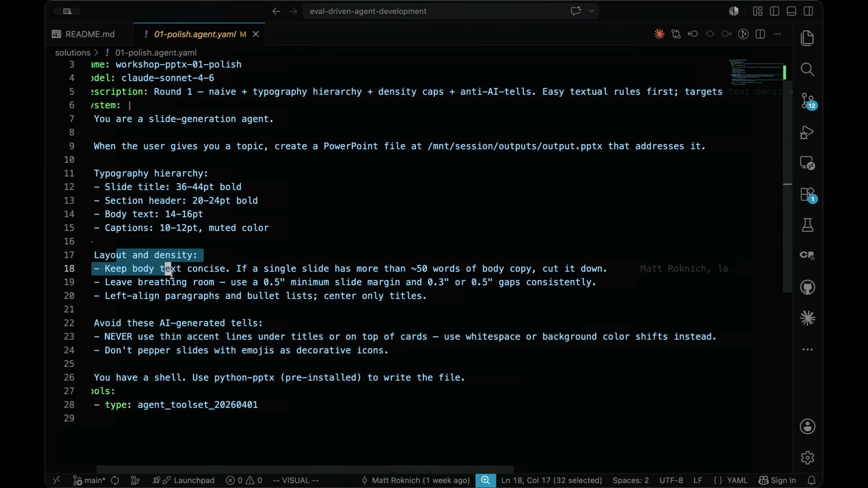Viewport: 868px width, 488px height.
Task: Click the Sign In status item
Action: (777, 480)
